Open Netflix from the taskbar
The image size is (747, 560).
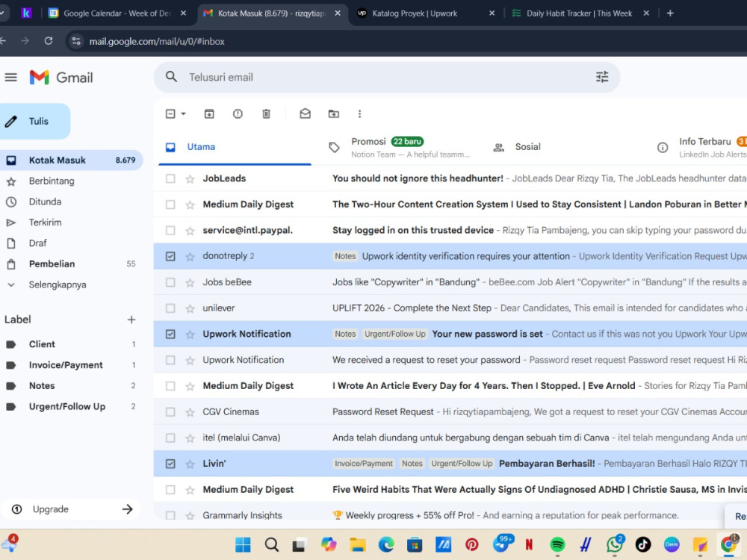pyautogui.click(x=529, y=544)
